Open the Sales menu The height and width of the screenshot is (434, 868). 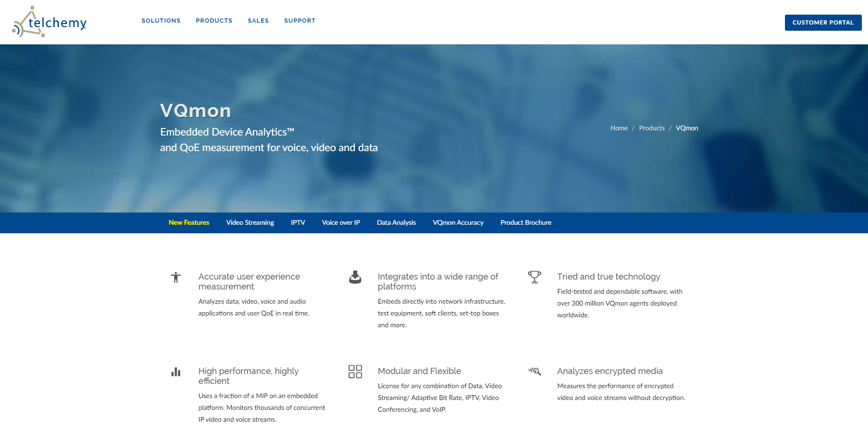[x=258, y=21]
